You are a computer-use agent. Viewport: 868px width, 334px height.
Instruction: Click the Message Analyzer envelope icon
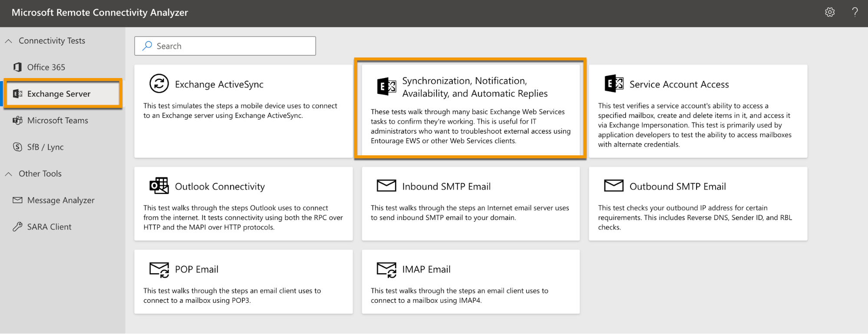[17, 200]
